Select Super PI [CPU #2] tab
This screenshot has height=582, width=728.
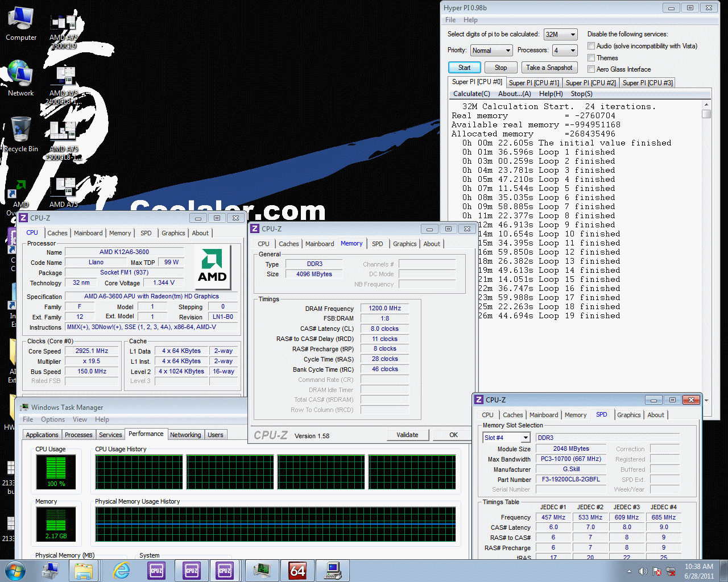[590, 83]
